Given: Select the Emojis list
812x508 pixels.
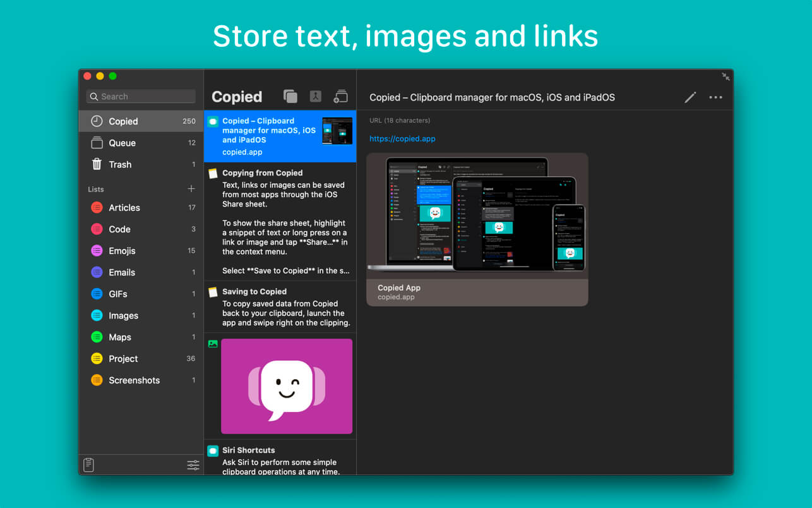Looking at the screenshot, I should pyautogui.click(x=122, y=251).
